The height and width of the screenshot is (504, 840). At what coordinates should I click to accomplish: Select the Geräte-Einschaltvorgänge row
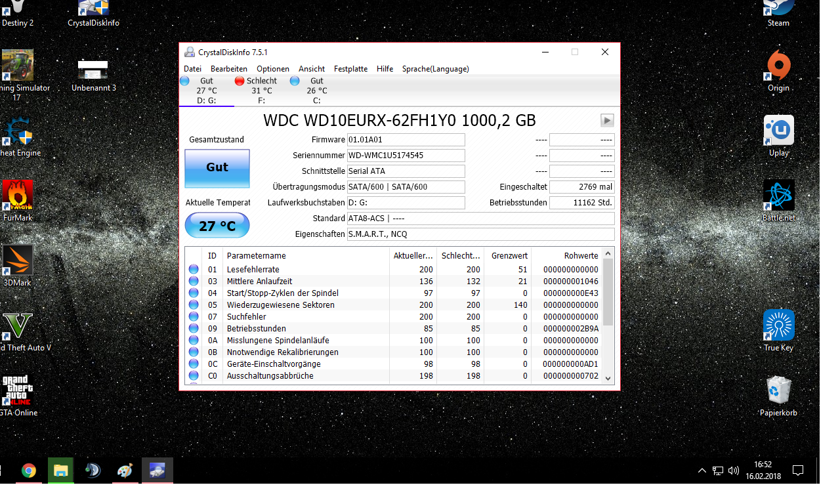[x=393, y=364]
